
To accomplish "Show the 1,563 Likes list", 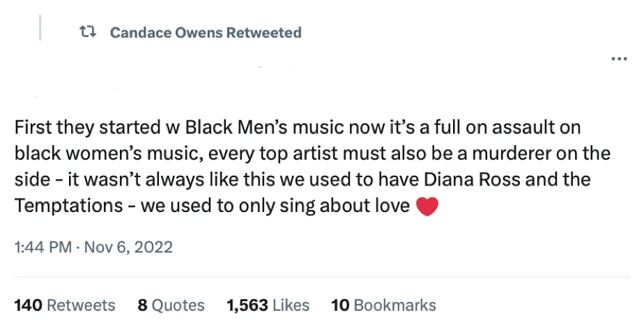I will click(x=268, y=305).
